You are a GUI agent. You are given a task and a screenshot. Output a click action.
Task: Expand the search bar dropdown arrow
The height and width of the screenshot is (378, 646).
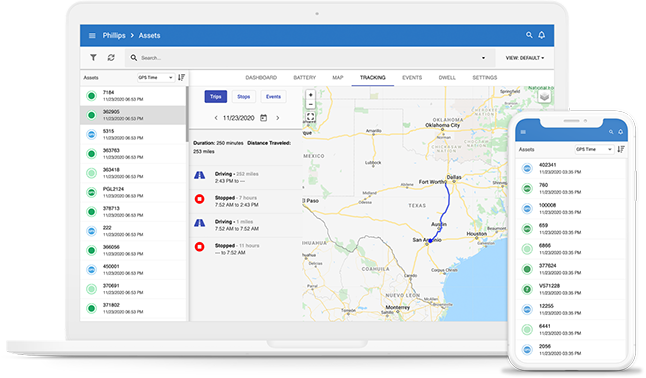pyautogui.click(x=483, y=58)
